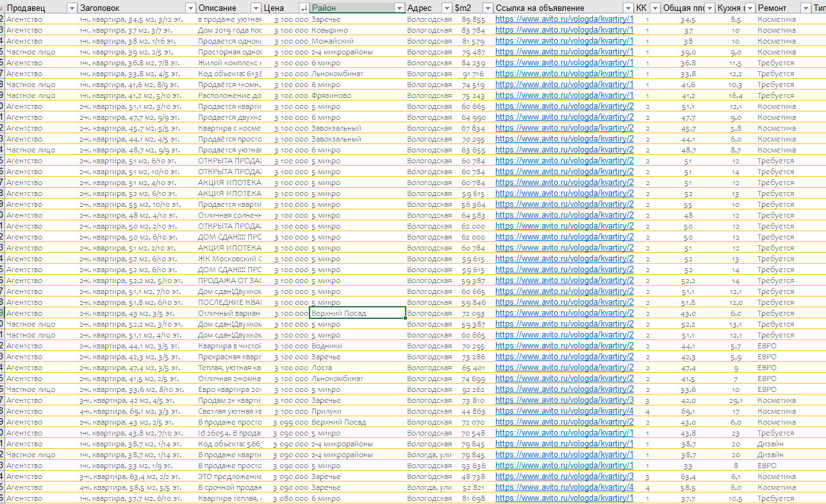Select description cell ЭТО предложение
The width and height of the screenshot is (826, 504).
229,476
